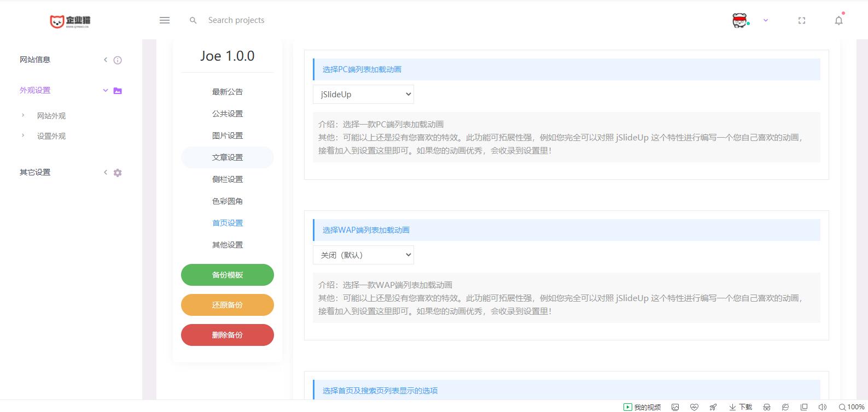Click the search magnifier icon
Viewport: 868px width, 412px height.
[x=193, y=20]
